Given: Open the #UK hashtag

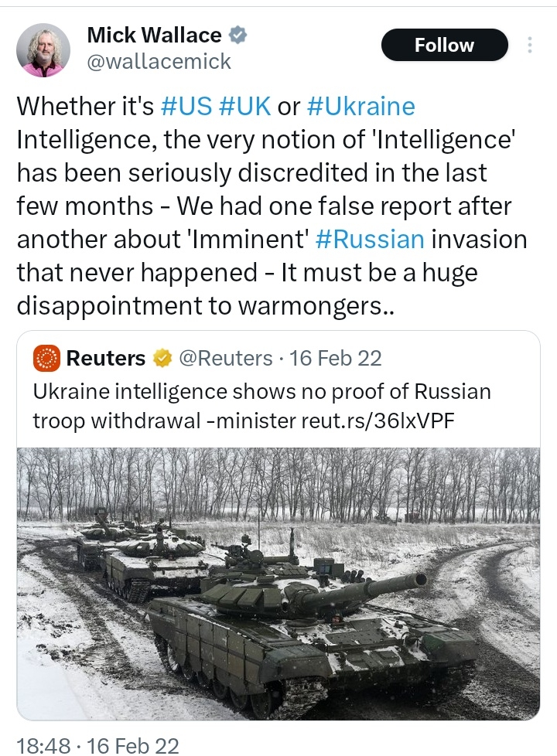Looking at the screenshot, I should click(x=245, y=106).
